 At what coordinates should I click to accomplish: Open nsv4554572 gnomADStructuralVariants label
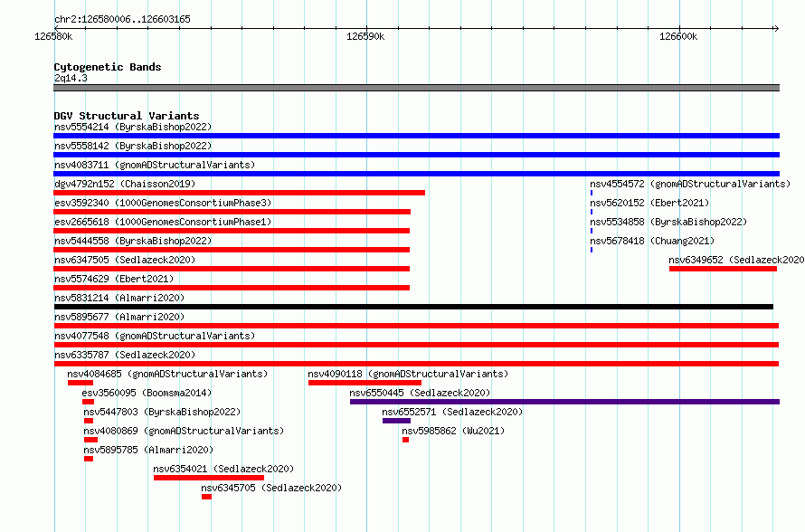(x=690, y=184)
